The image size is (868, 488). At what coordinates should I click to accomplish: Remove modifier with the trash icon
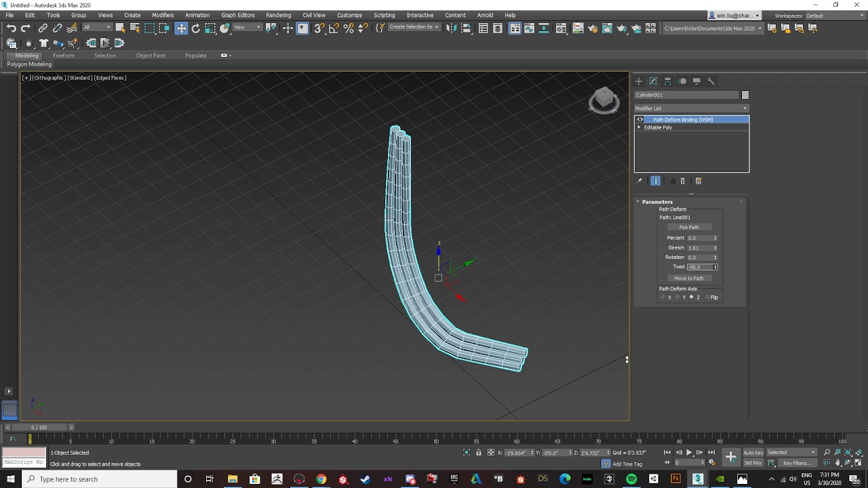point(683,181)
